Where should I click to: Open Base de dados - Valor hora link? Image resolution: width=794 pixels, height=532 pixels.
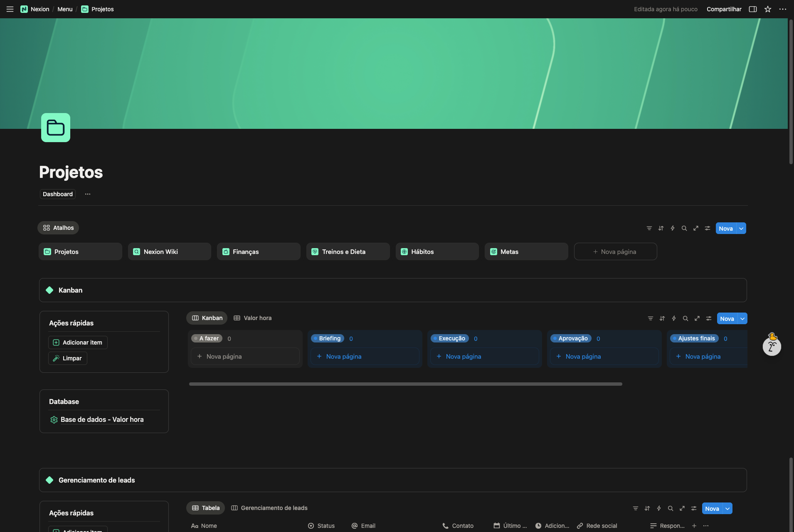click(102, 419)
